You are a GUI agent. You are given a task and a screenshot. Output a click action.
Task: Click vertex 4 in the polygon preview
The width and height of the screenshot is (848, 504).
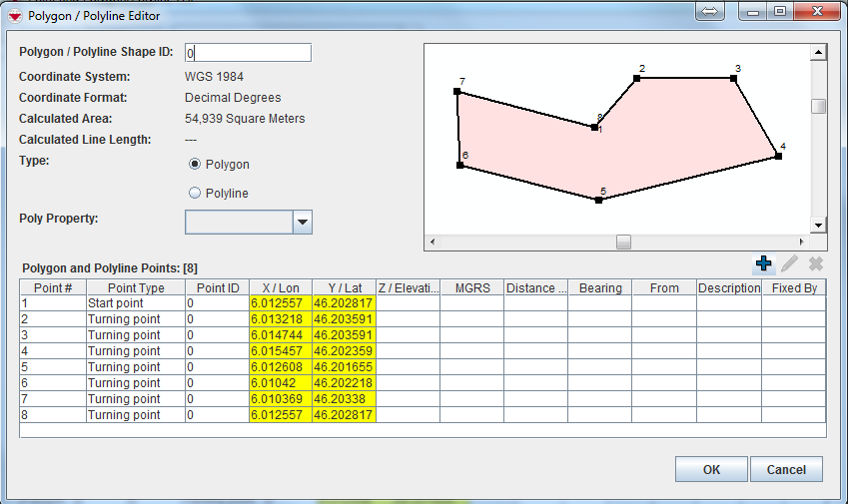(x=777, y=156)
